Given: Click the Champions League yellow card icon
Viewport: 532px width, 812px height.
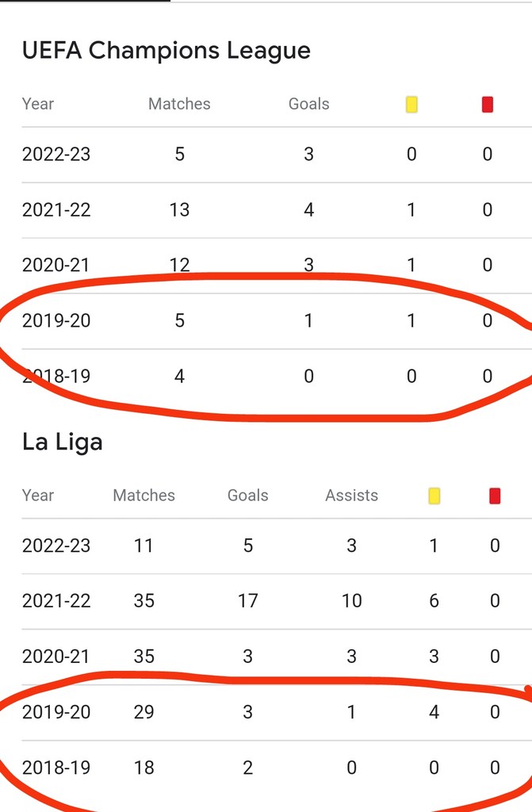Looking at the screenshot, I should pyautogui.click(x=411, y=105).
